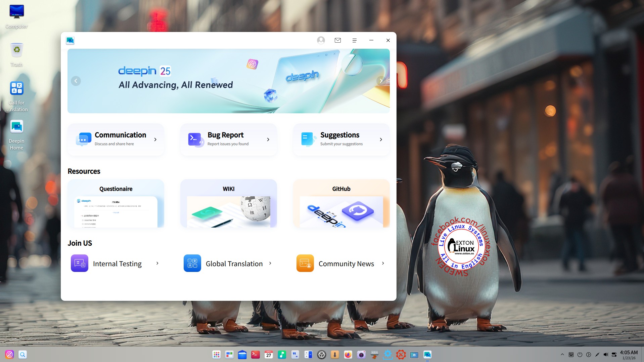Open the quick settings toggles panel in tray
The height and width of the screenshot is (362, 644).
point(614,355)
